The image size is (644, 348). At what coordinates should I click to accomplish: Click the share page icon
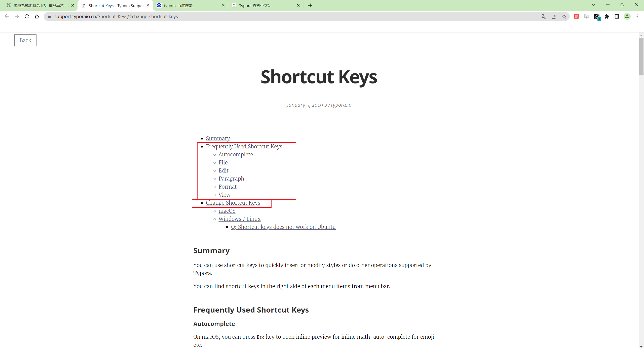(554, 16)
